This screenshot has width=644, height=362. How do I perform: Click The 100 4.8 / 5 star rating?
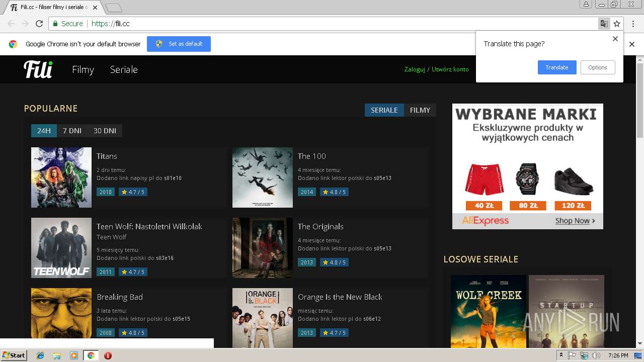[x=334, y=192]
